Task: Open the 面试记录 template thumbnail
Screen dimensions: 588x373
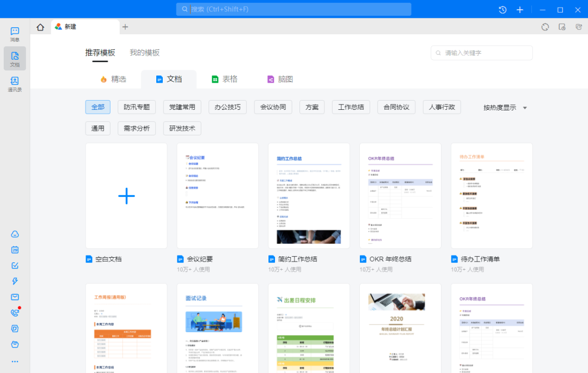Action: 217,328
